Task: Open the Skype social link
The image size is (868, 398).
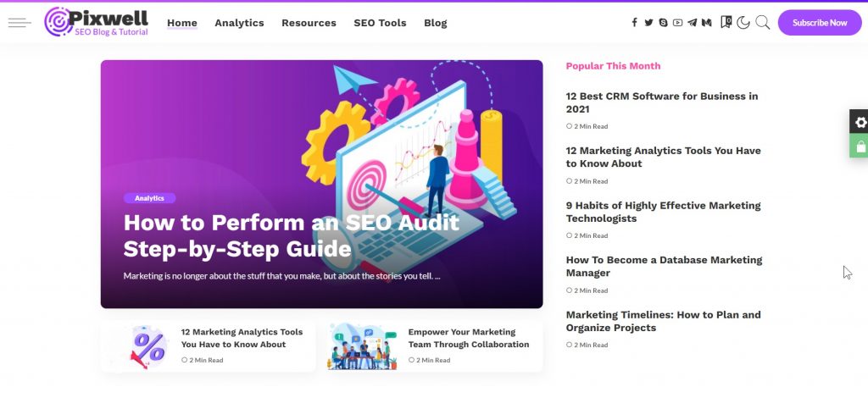Action: pos(663,23)
